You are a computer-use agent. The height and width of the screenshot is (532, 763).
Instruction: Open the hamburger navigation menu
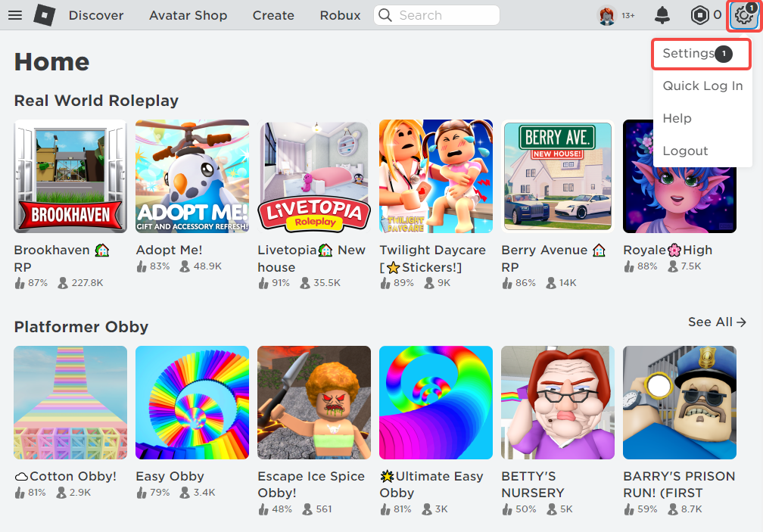pyautogui.click(x=15, y=15)
